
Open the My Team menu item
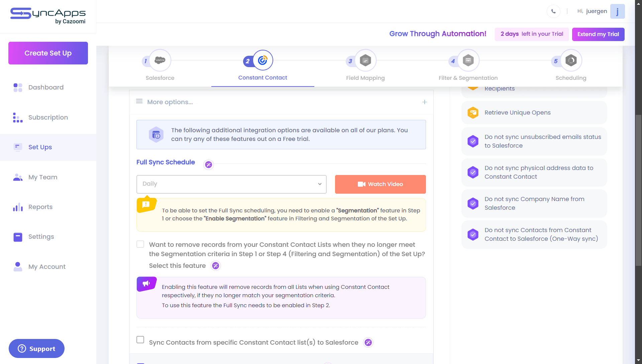coord(43,177)
